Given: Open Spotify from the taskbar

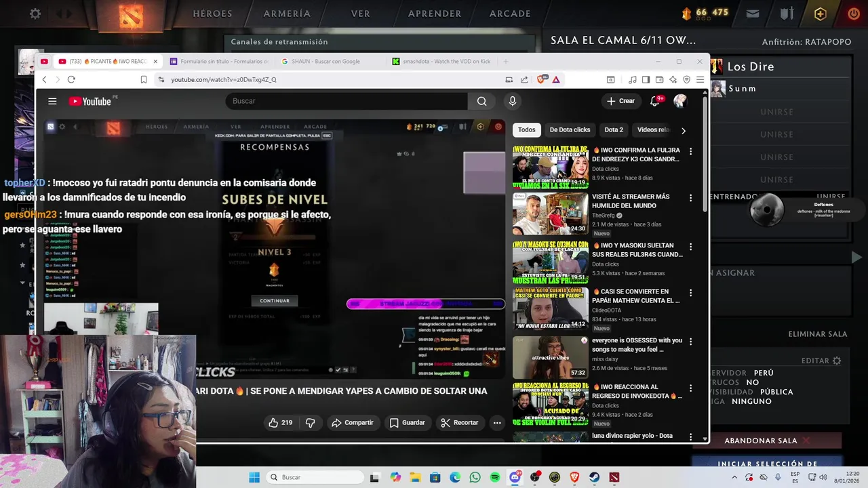Looking at the screenshot, I should point(495,477).
